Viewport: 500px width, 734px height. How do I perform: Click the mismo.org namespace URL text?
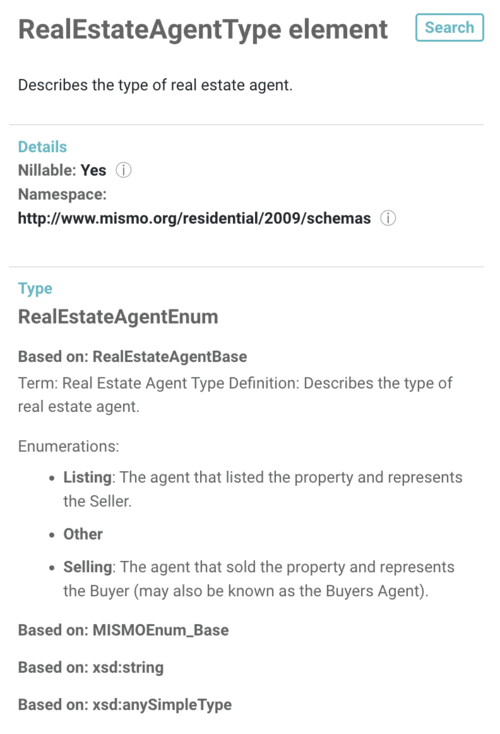[194, 218]
